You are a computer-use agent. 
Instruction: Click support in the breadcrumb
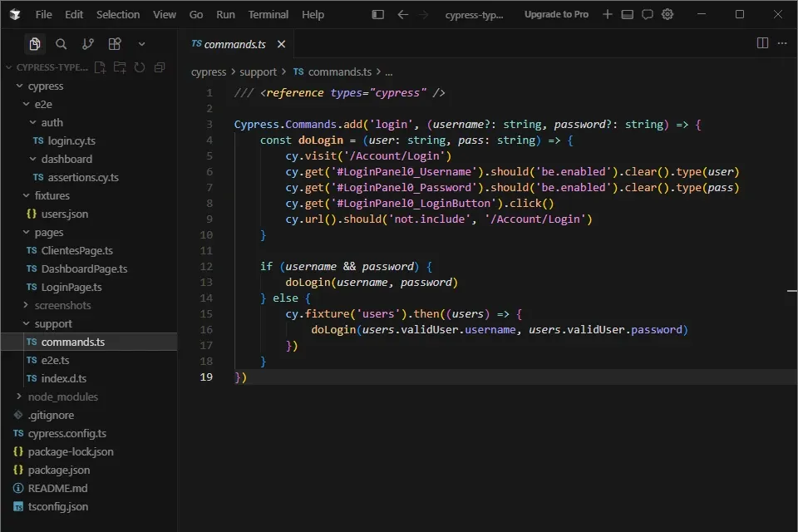click(258, 72)
